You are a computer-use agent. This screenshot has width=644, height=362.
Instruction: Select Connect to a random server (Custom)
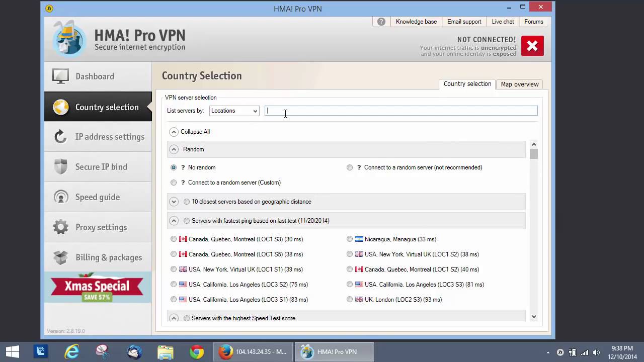tap(174, 183)
